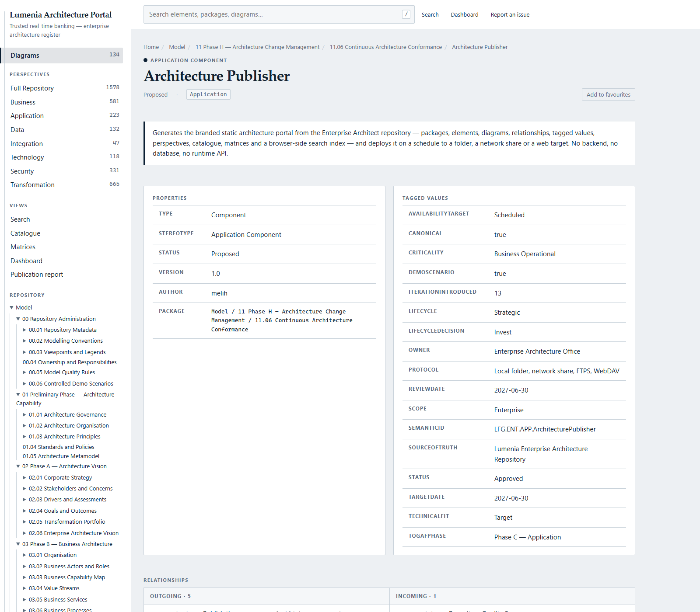Expand 03.03 Business Capability Map node
700x612 pixels.
[24, 577]
